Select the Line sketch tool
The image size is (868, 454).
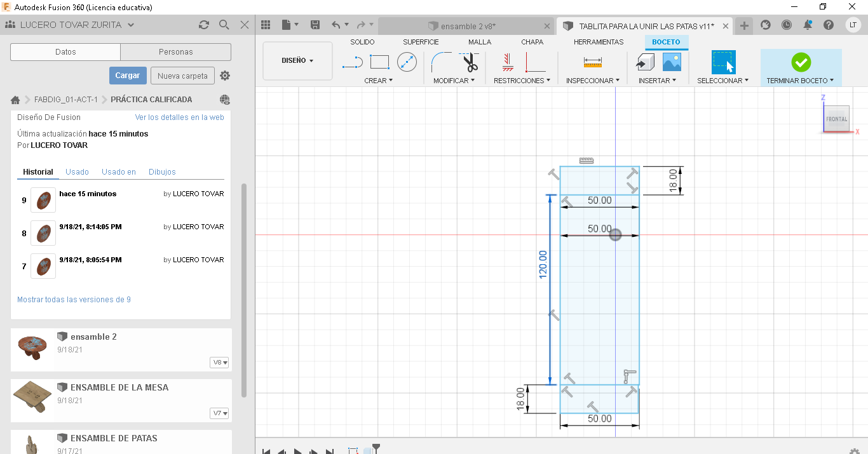(352, 62)
